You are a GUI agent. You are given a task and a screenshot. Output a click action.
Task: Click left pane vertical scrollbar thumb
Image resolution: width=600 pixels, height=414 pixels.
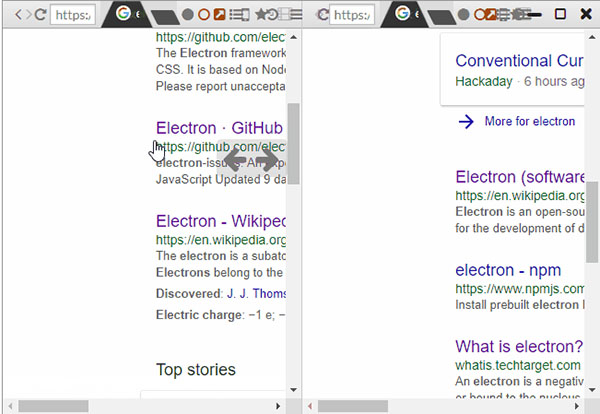[x=293, y=144]
